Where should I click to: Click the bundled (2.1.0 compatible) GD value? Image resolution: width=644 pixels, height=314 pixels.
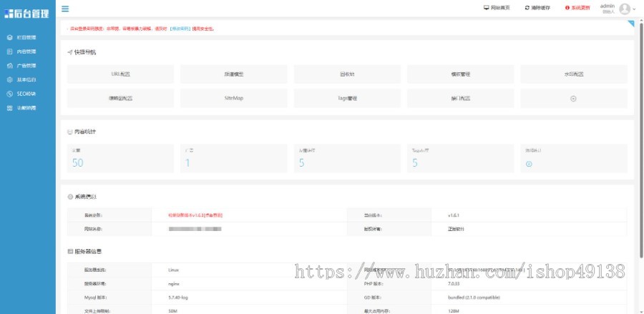[x=474, y=297]
